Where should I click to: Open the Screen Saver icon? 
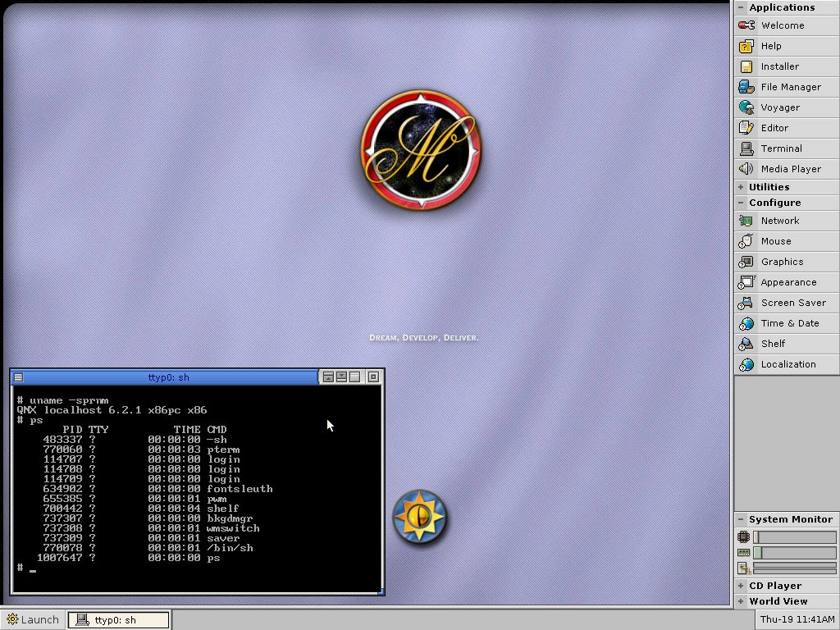coord(746,303)
